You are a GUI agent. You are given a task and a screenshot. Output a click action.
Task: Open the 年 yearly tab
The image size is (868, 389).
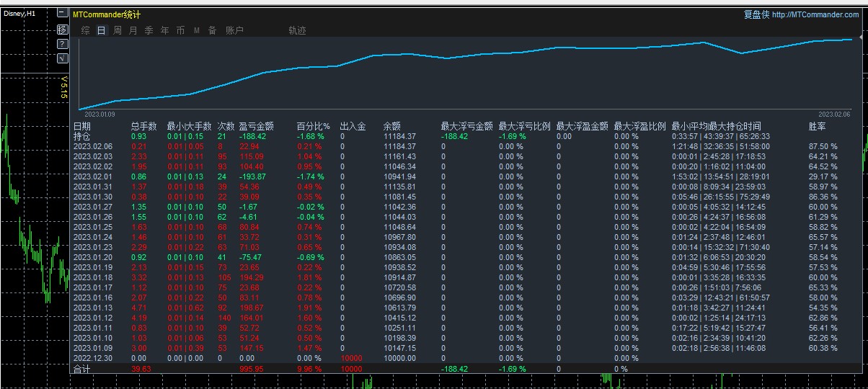[164, 30]
